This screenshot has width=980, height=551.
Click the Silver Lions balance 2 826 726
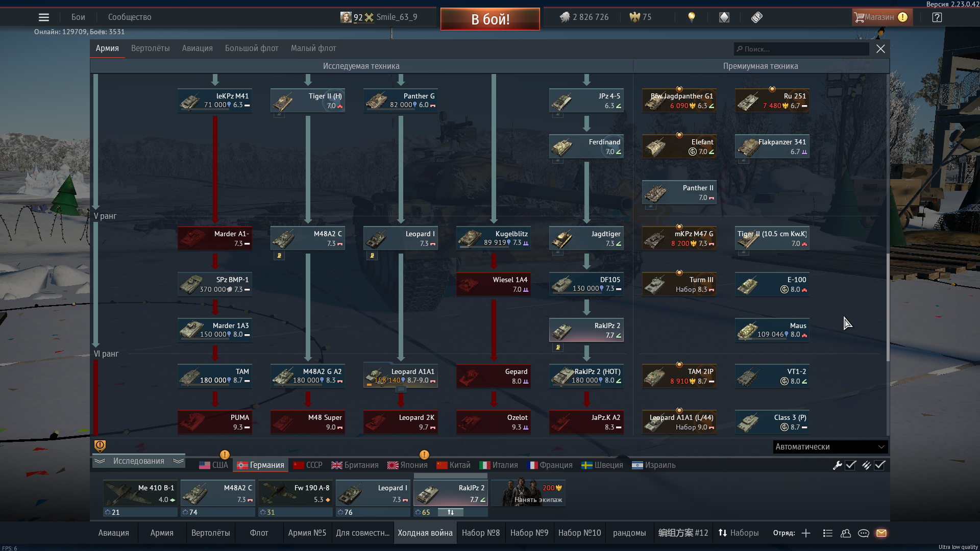[x=584, y=17]
